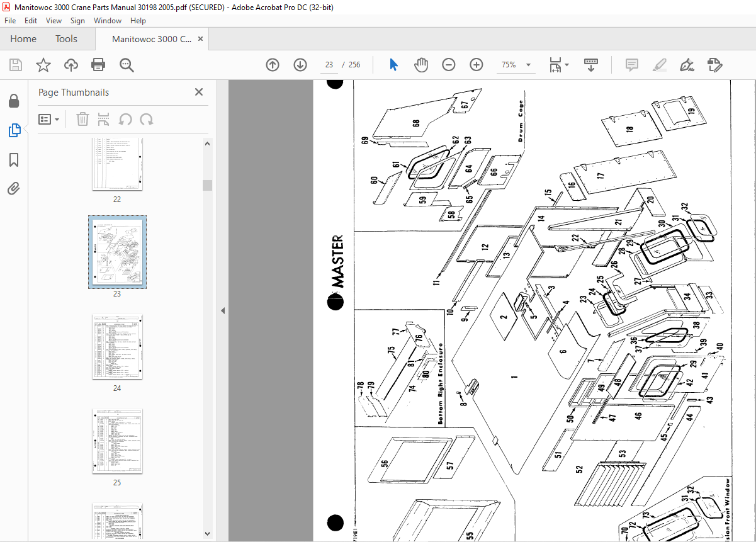Screen dimensions: 756x542
Task: Open the Sign menu
Action: [77, 21]
